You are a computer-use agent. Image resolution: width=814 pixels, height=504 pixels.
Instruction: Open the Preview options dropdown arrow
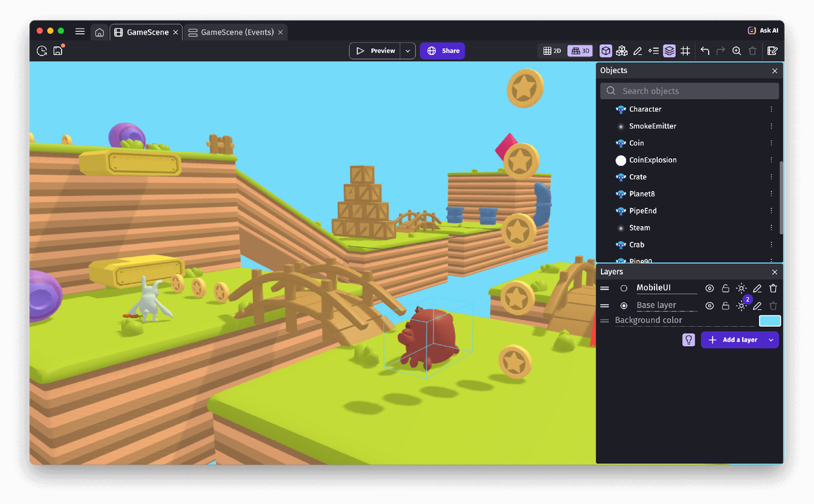408,50
